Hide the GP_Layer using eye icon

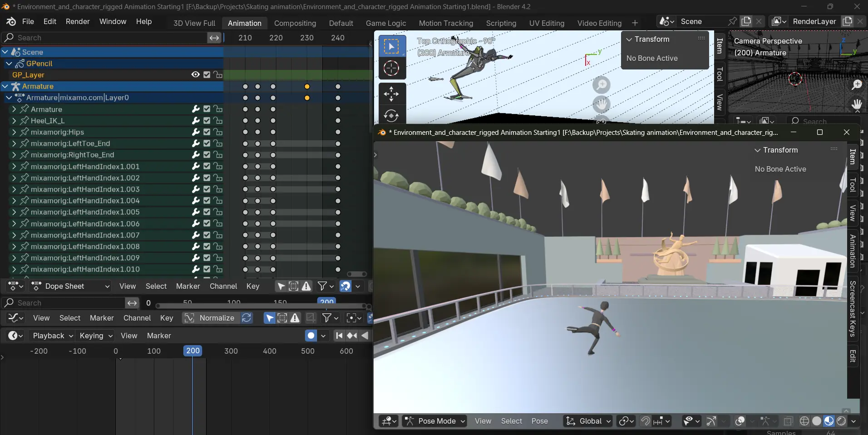195,75
